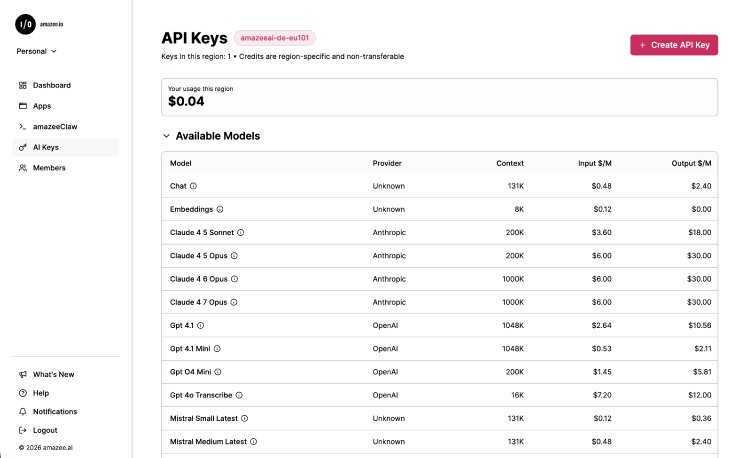Click the Create API Key button

point(674,45)
